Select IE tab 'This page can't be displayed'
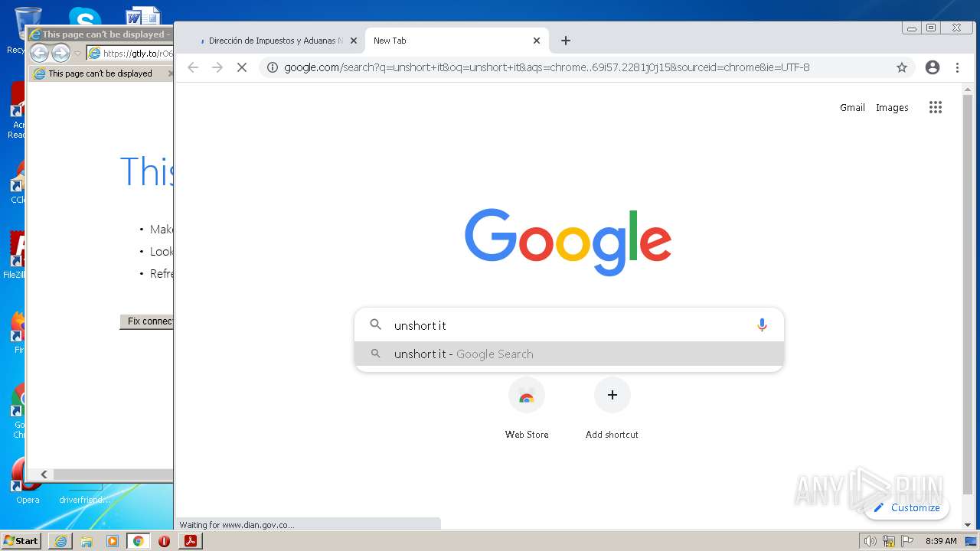Image resolution: width=980 pixels, height=551 pixels. pyautogui.click(x=100, y=73)
